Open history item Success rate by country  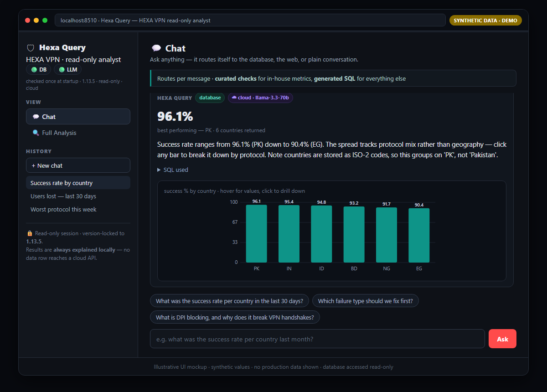click(78, 183)
